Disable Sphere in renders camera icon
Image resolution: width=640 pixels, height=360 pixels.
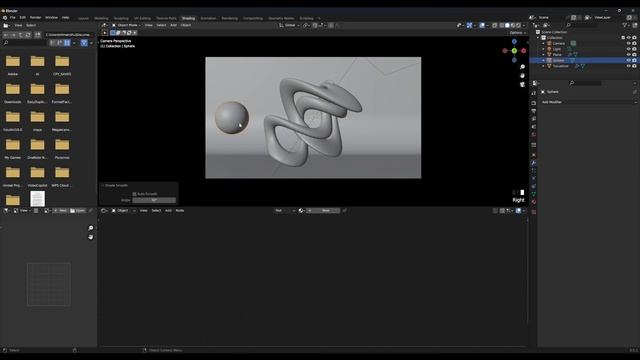[x=634, y=60]
